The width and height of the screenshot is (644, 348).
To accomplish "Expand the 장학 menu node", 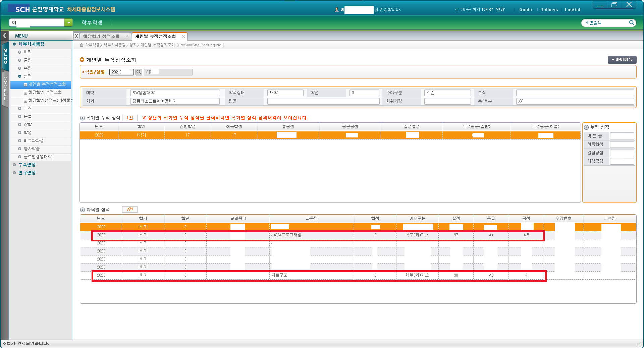I will (20, 125).
